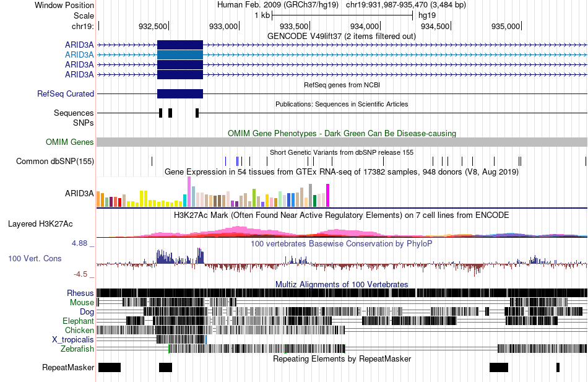Click the chr19: ruler label
Screen dimensions: 588x382
click(x=82, y=26)
